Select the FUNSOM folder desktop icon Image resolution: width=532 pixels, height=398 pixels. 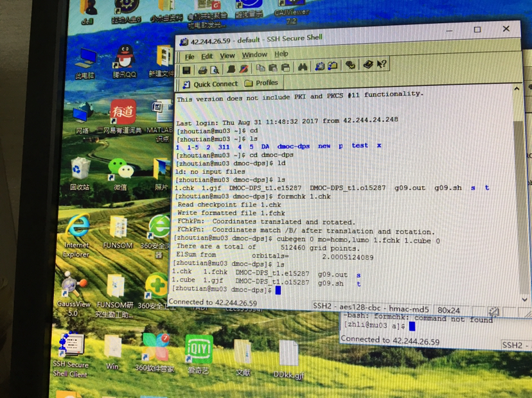pos(118,232)
